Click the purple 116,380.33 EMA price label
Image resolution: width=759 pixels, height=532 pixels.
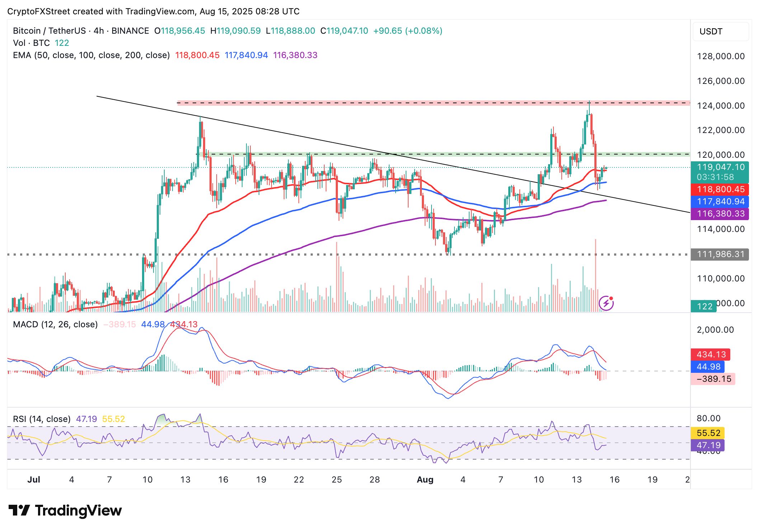coord(720,214)
